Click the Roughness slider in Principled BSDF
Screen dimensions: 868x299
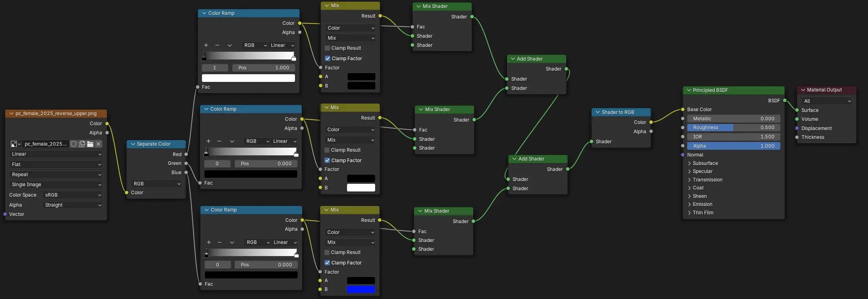click(x=734, y=128)
